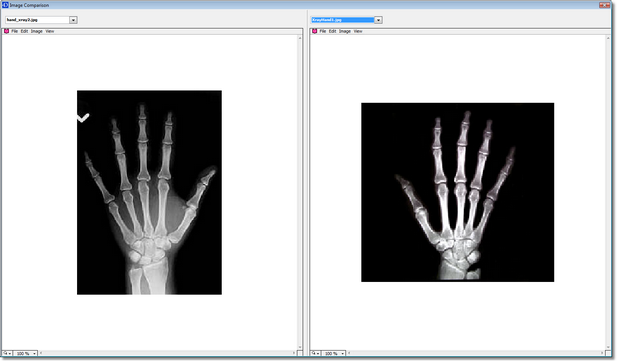
Task: Click the right hand X-ray image
Action: (x=458, y=192)
